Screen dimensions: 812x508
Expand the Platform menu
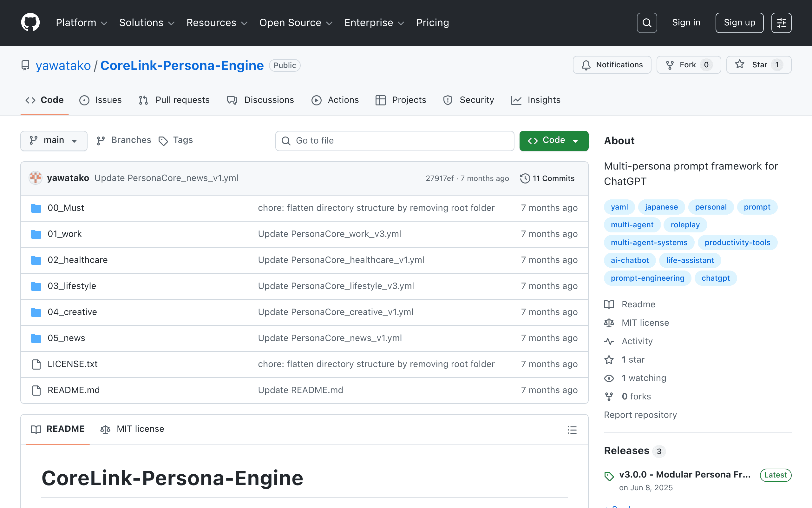(x=82, y=23)
